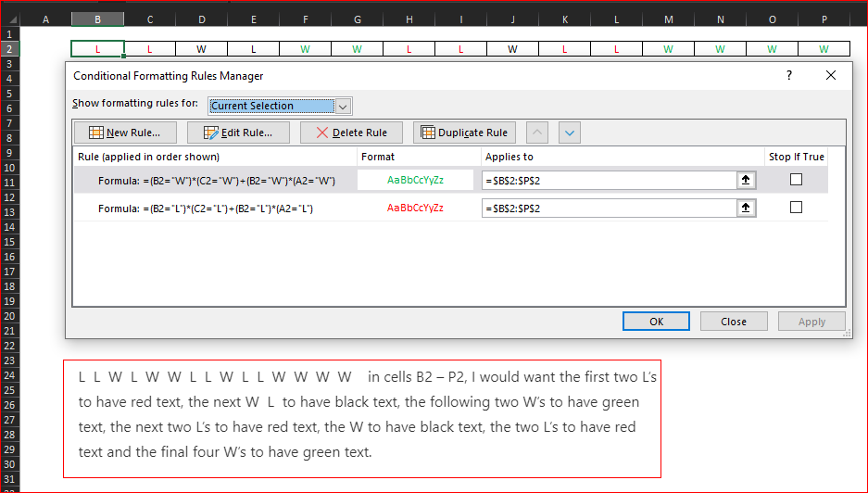
Task: Click cell P2 containing green W
Action: pyautogui.click(x=824, y=49)
